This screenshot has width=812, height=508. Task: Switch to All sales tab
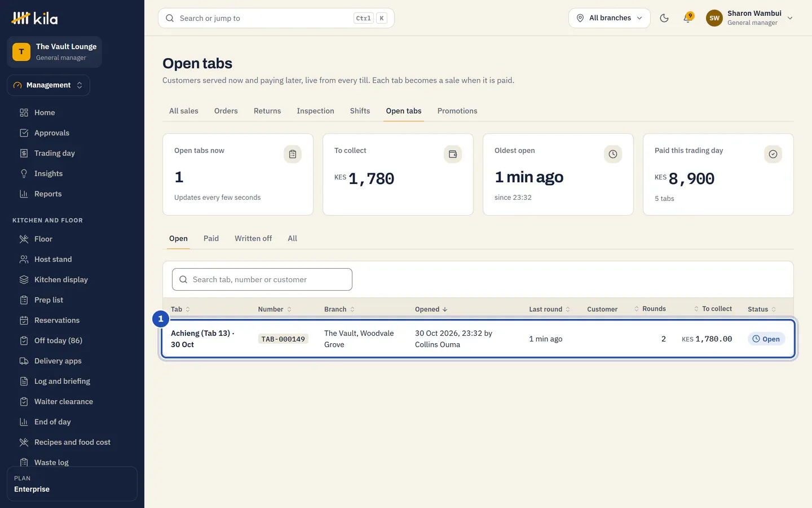[x=184, y=111]
